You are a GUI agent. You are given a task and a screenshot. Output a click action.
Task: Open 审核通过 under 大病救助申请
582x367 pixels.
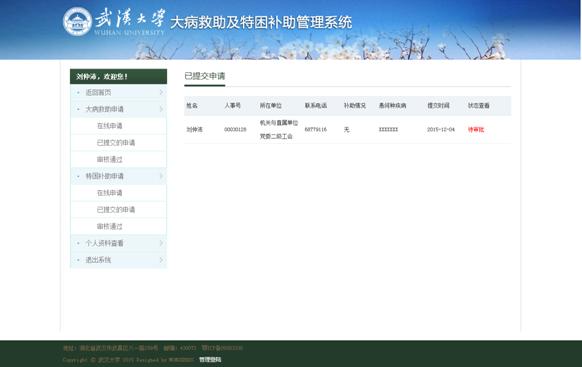point(109,159)
